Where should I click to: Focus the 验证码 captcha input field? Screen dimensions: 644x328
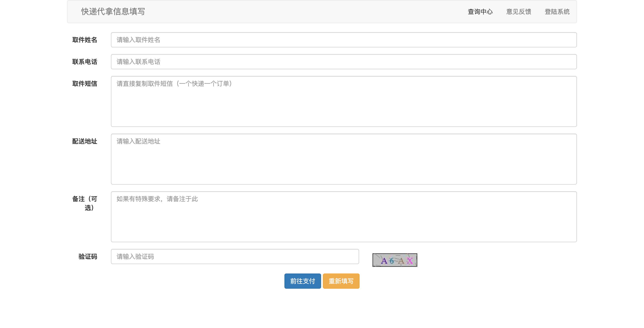[x=235, y=257]
